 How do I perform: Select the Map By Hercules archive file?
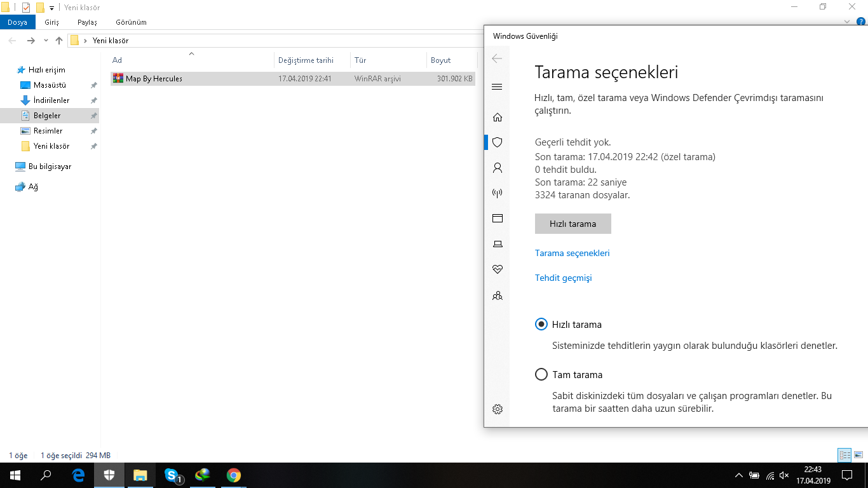[x=293, y=79]
